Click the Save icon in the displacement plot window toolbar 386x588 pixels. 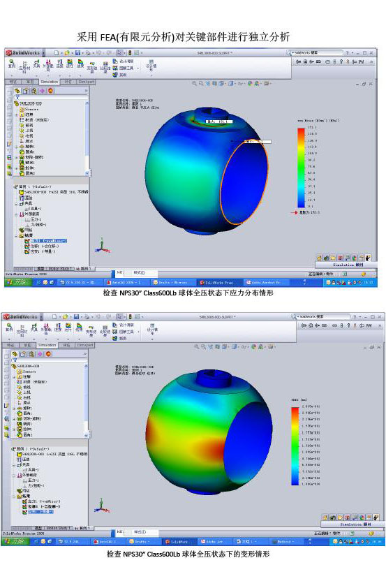click(76, 316)
